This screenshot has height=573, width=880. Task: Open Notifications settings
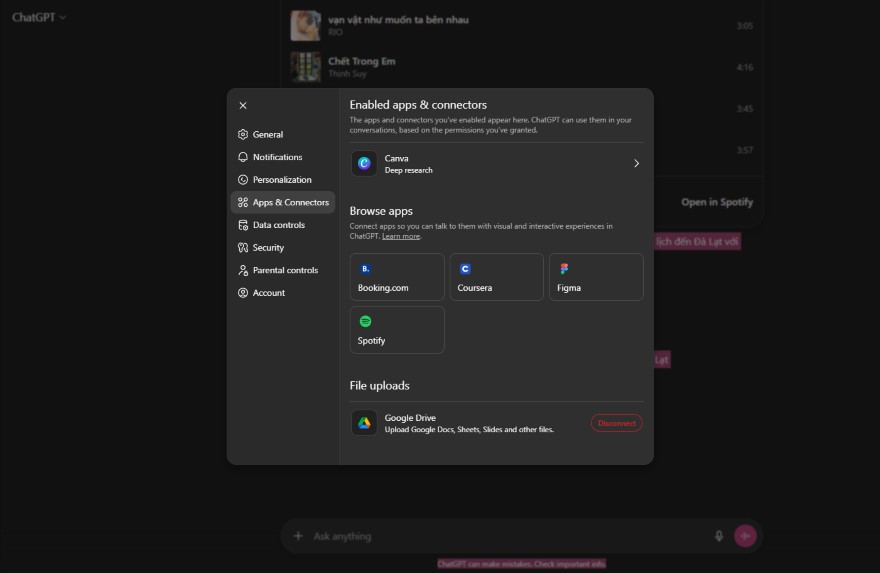[x=282, y=157]
